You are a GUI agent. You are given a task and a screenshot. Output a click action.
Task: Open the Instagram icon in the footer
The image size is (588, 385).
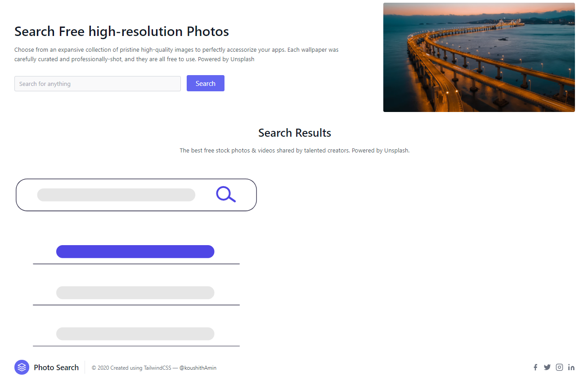(x=559, y=367)
